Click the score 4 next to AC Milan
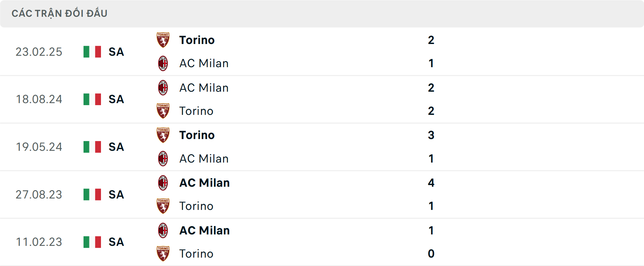Viewport: 644px width, 266px height. tap(431, 183)
